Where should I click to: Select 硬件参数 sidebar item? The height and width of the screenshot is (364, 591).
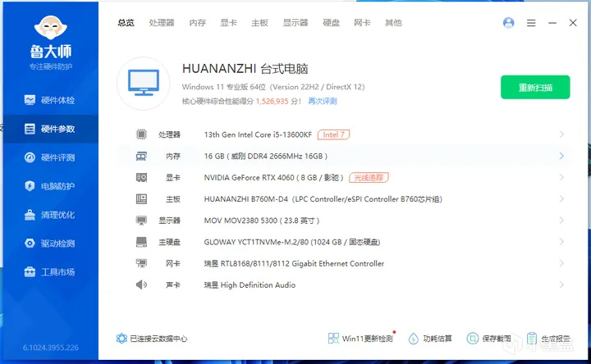click(51, 129)
